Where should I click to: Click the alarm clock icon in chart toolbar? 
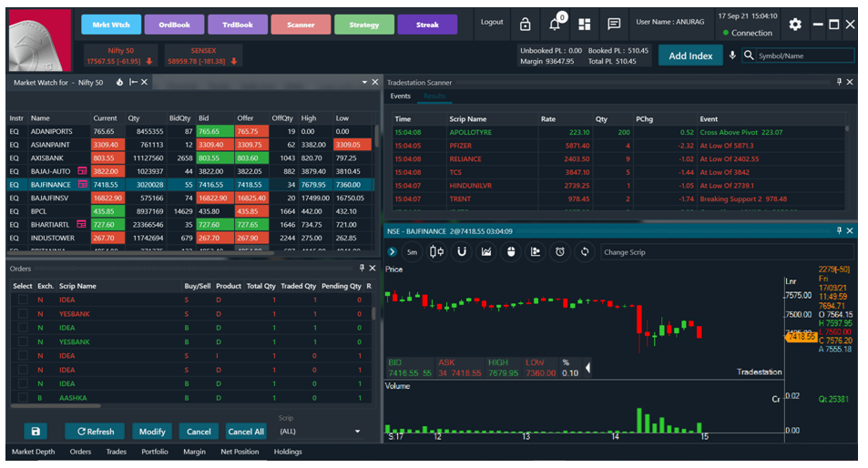pyautogui.click(x=560, y=252)
